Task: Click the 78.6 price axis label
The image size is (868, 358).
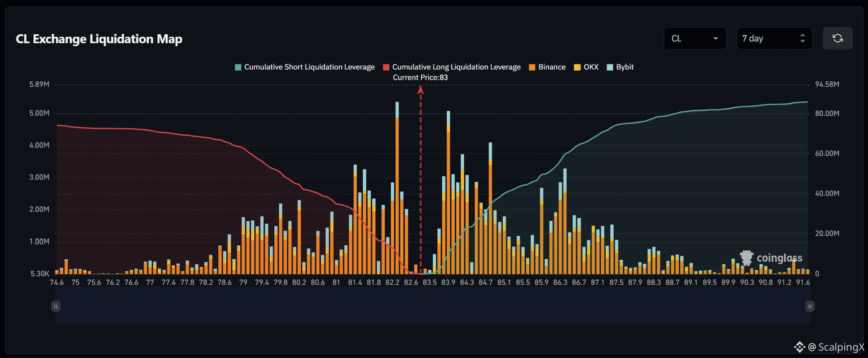Action: (225, 283)
